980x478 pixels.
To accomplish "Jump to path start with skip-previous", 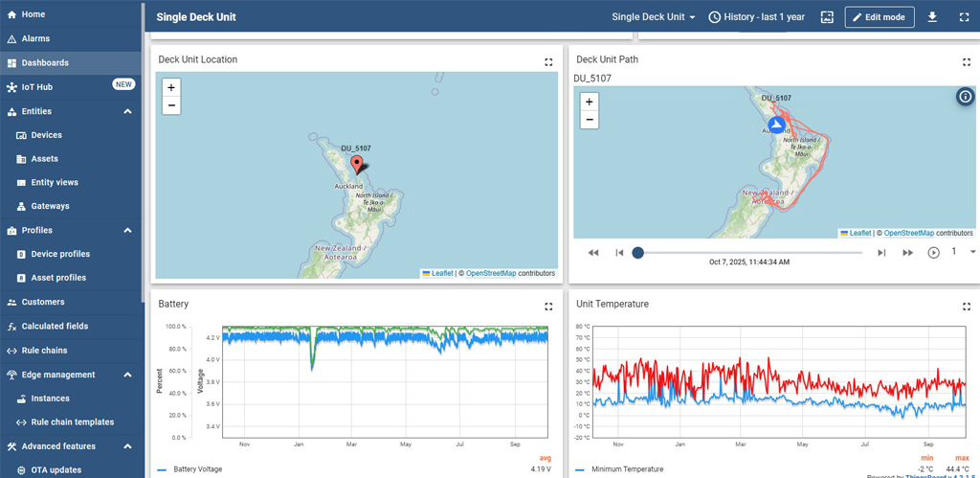I will [619, 253].
